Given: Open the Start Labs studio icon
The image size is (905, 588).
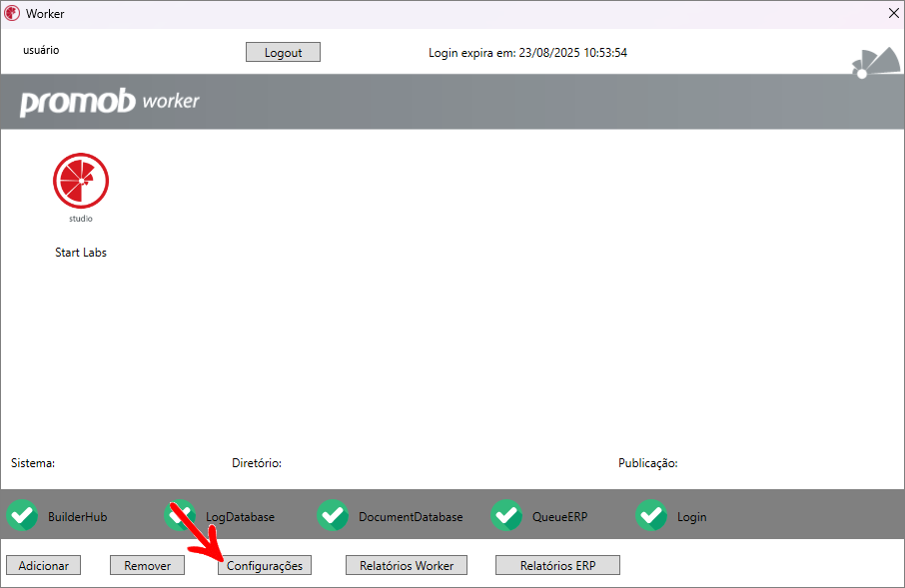Looking at the screenshot, I should [x=81, y=187].
